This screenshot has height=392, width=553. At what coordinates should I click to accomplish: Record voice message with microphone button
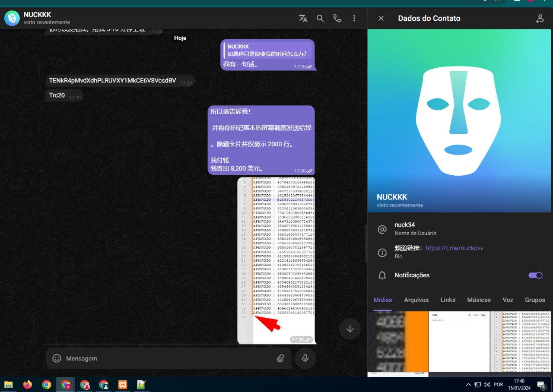pyautogui.click(x=305, y=358)
